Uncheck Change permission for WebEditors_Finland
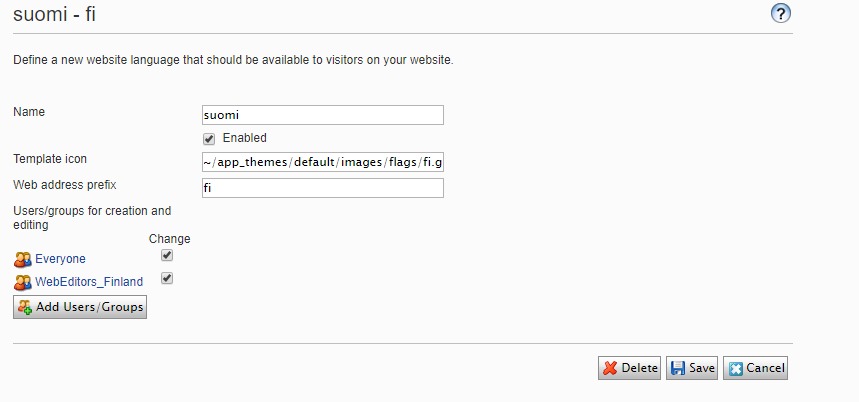 (167, 279)
